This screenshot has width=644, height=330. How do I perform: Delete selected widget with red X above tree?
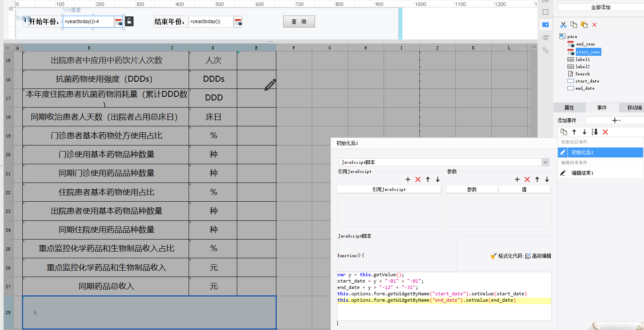(595, 25)
